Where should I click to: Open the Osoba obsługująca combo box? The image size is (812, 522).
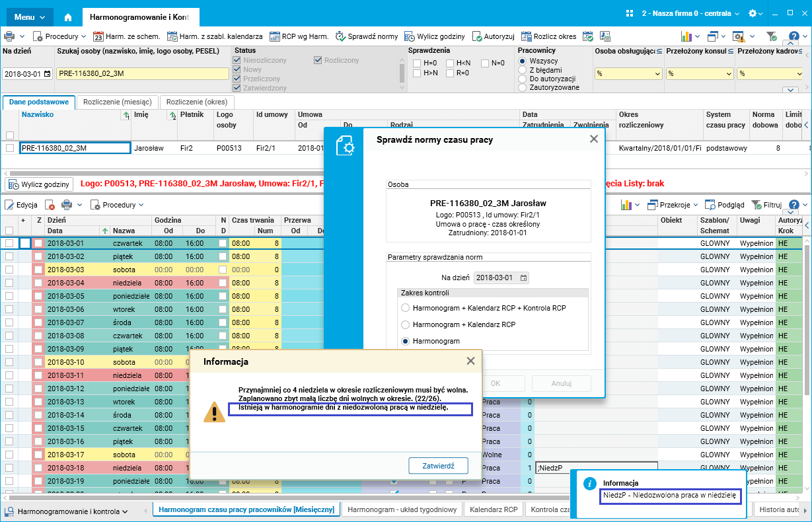coord(628,73)
